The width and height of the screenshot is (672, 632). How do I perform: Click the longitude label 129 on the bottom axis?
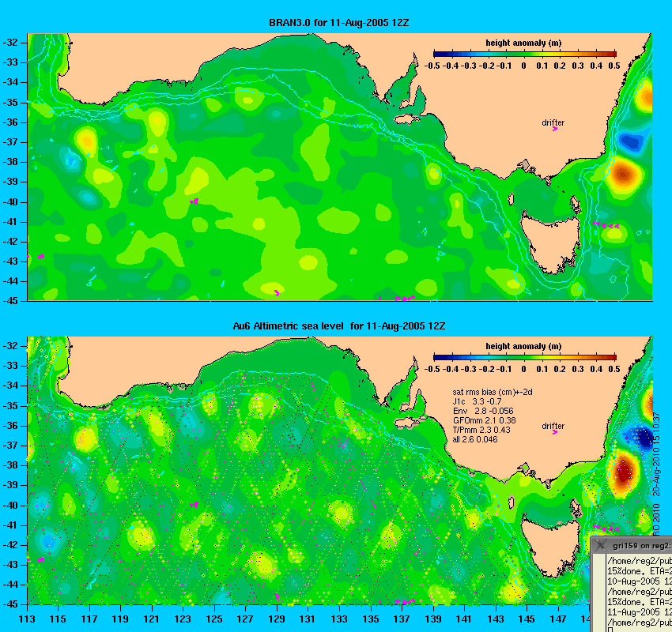pyautogui.click(x=277, y=619)
